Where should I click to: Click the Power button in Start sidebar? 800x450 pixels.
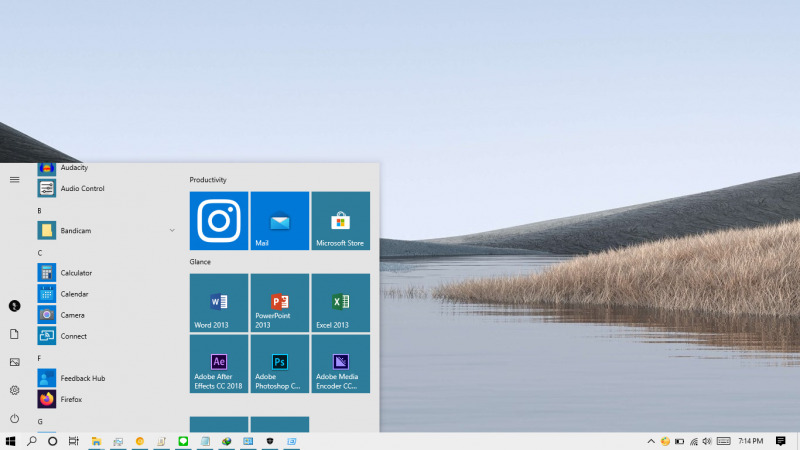tap(14, 418)
